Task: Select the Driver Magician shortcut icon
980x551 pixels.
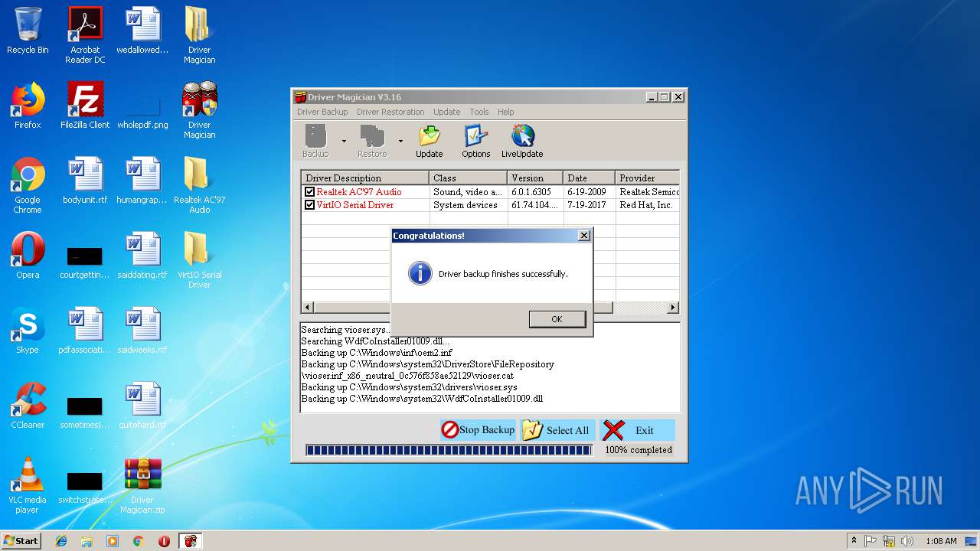Action: [199, 110]
